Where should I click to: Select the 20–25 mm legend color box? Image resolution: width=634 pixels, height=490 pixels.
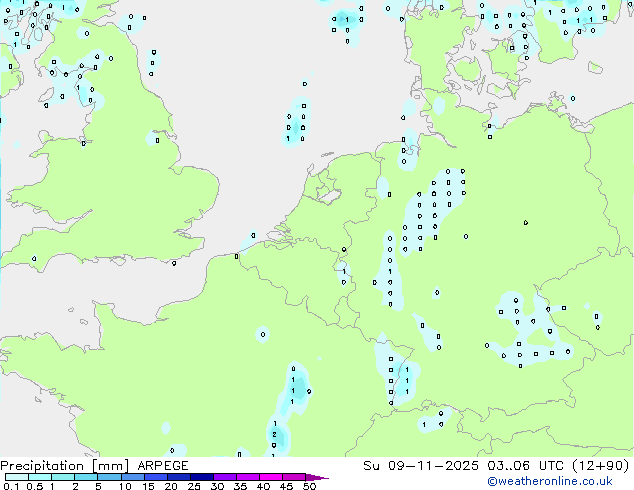(x=178, y=477)
